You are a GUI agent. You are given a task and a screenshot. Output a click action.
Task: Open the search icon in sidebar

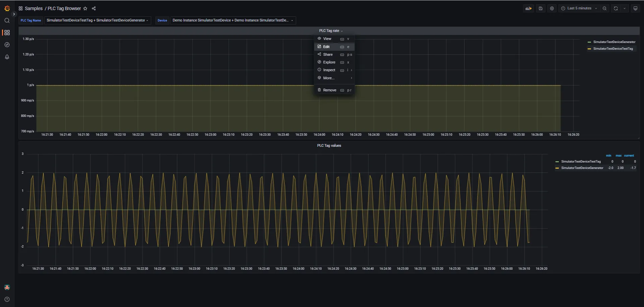7,20
